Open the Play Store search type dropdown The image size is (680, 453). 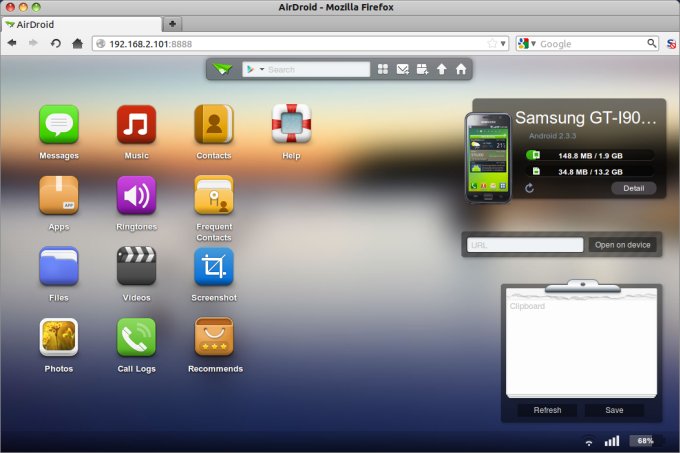pyautogui.click(x=262, y=69)
